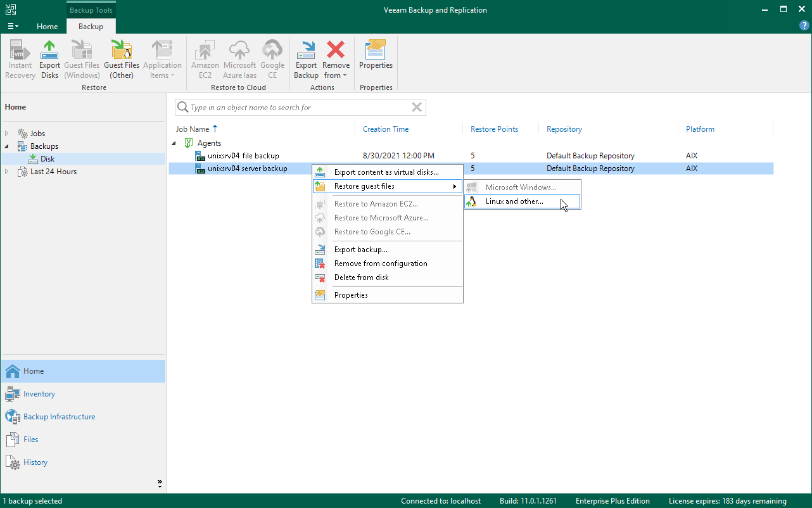Open the Files view in sidebar
This screenshot has height=508, width=812.
pos(30,440)
